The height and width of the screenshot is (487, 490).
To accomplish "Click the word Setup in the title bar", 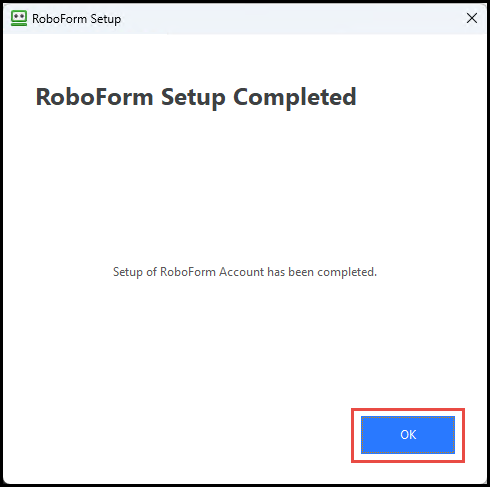I will tap(106, 20).
